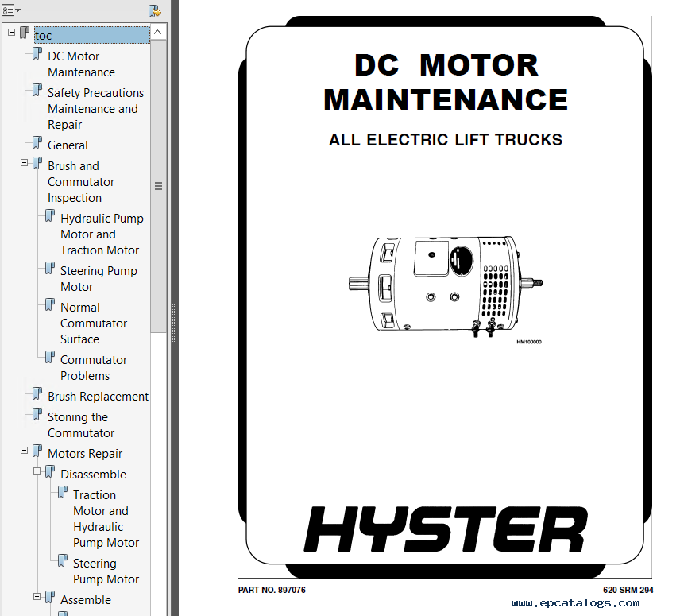Image resolution: width=680 pixels, height=616 pixels.
Task: Open the Motors Repair bookmark
Action: 85,453
